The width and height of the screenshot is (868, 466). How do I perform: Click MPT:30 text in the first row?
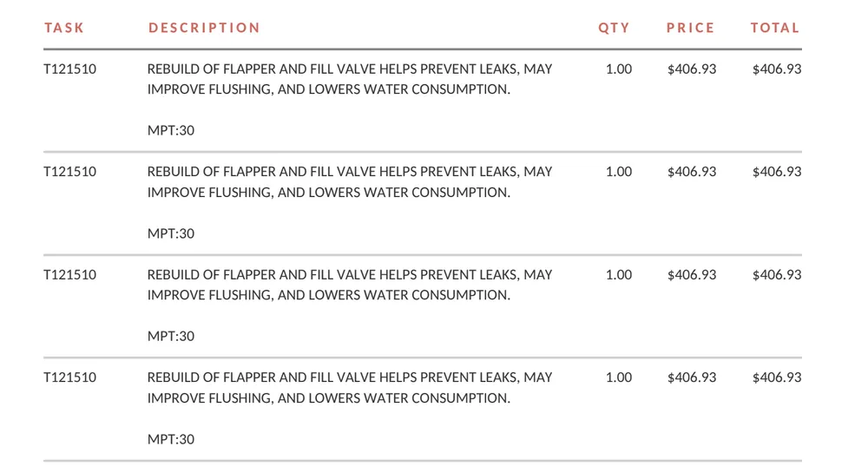click(171, 131)
